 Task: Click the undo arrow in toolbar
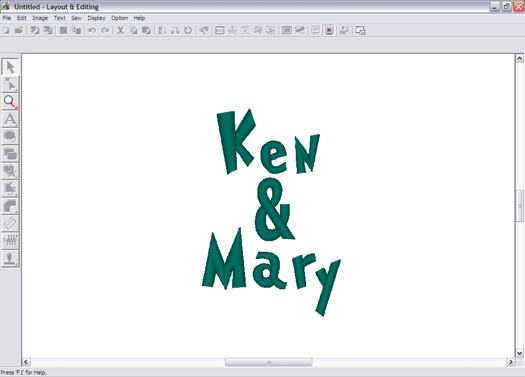(x=92, y=30)
